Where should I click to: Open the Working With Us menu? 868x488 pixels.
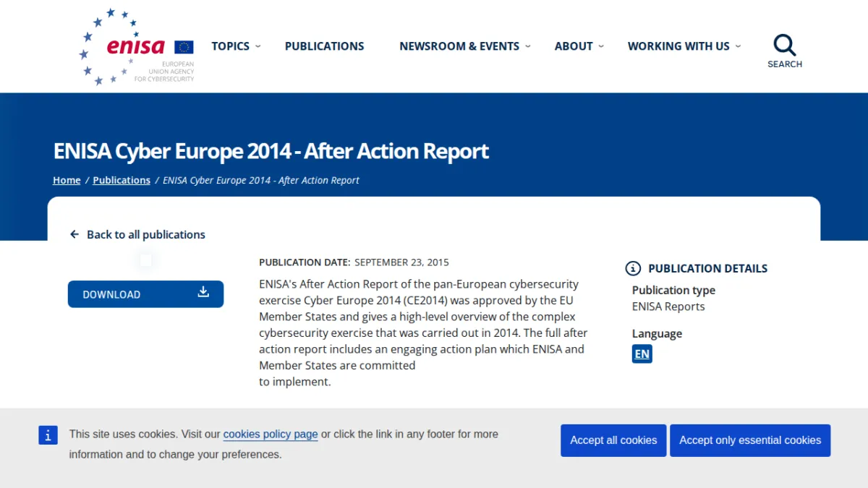[x=678, y=46]
